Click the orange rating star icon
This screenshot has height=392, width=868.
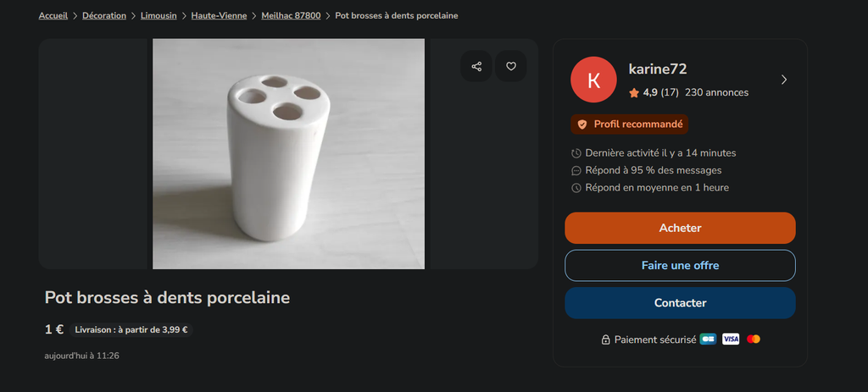click(634, 92)
